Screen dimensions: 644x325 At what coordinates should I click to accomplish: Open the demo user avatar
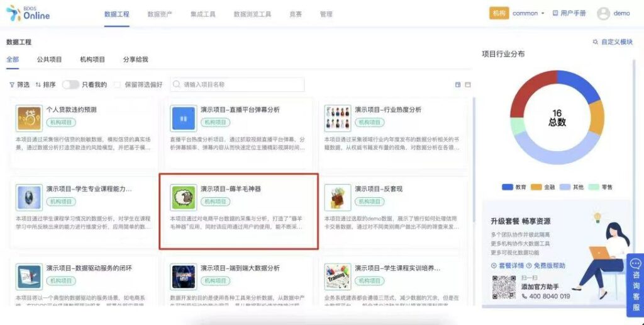coord(603,14)
